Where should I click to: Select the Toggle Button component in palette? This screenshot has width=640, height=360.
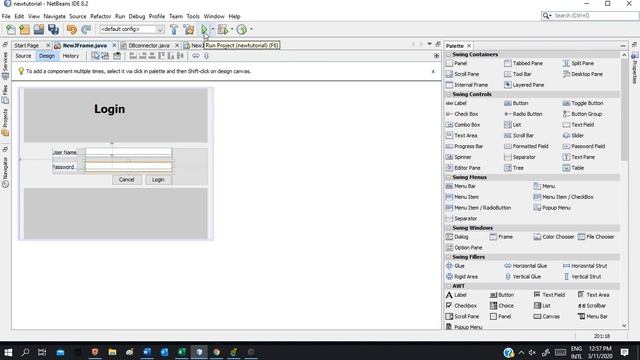(x=583, y=103)
